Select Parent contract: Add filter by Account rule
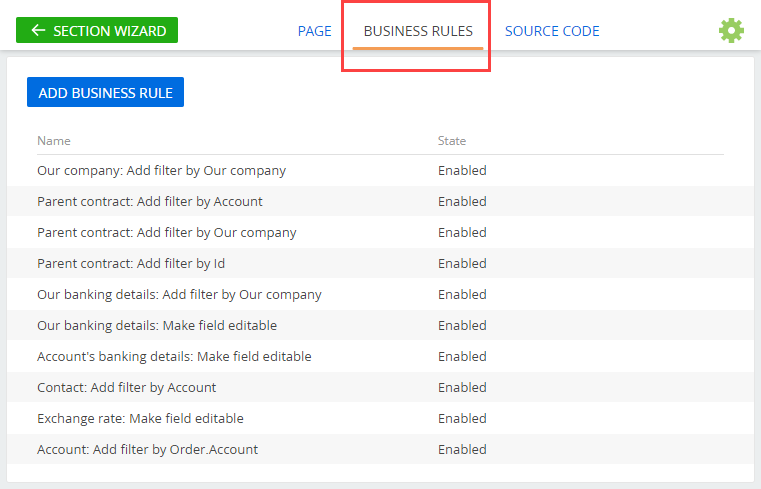 point(380,202)
